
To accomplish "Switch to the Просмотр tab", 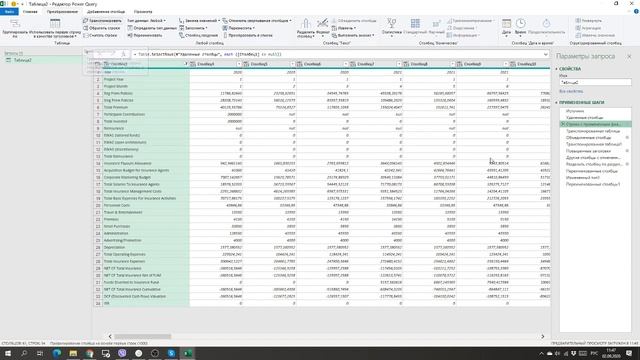I will click(143, 12).
